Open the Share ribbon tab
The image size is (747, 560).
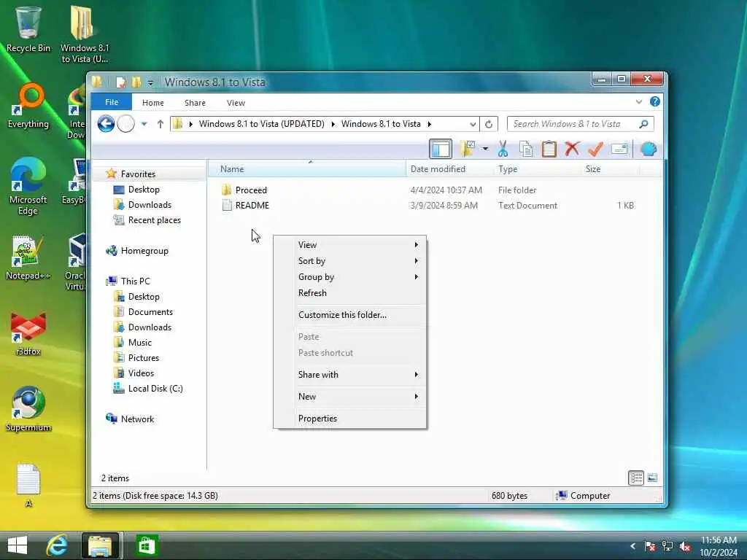coord(195,103)
